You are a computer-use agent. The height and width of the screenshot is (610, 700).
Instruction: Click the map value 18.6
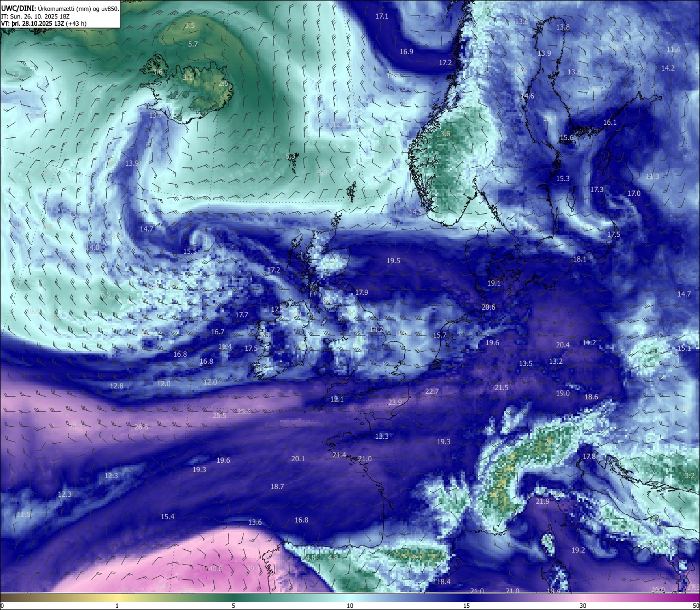click(x=591, y=397)
